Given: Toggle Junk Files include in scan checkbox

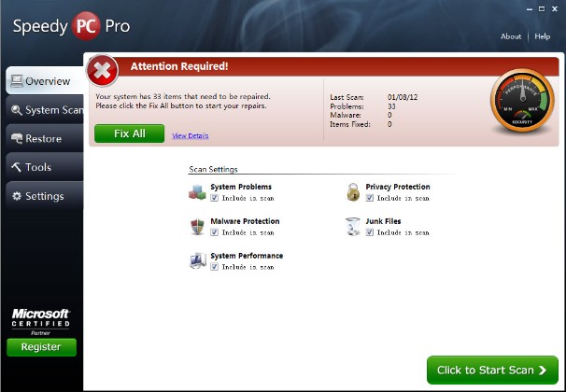Looking at the screenshot, I should point(370,232).
